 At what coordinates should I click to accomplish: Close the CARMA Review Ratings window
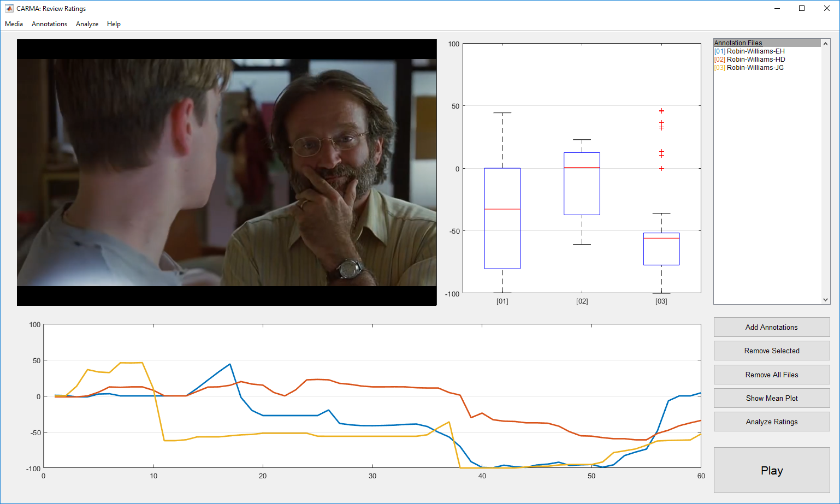click(x=827, y=9)
